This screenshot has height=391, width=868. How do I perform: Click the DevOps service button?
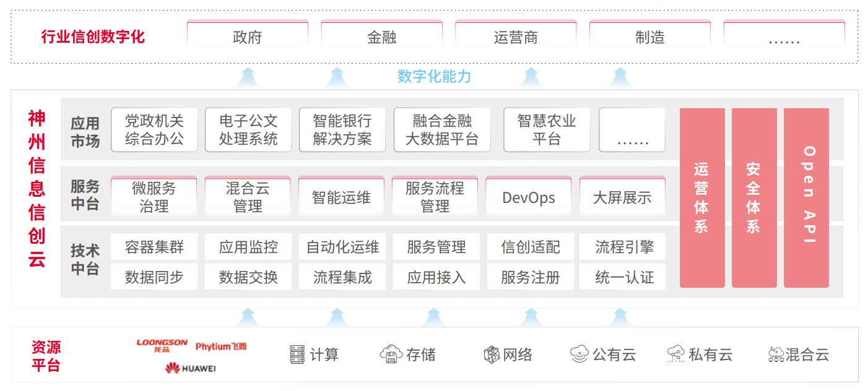pos(528,196)
